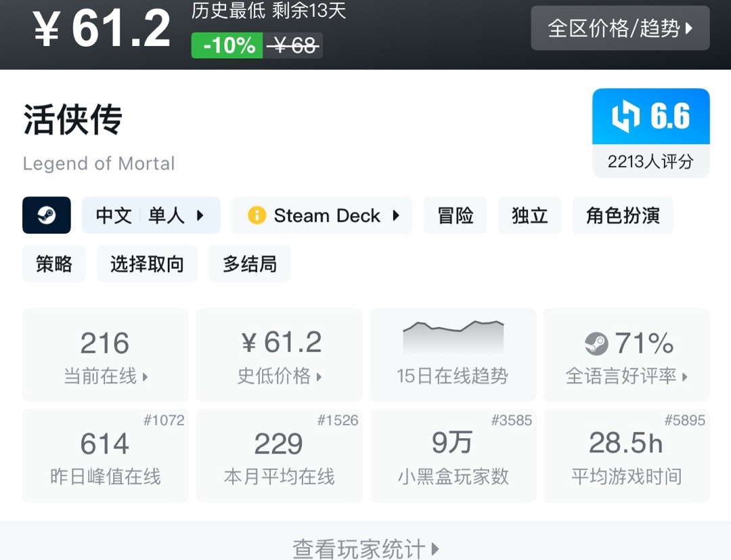Tap the 2213人评分 rating count

(x=651, y=161)
